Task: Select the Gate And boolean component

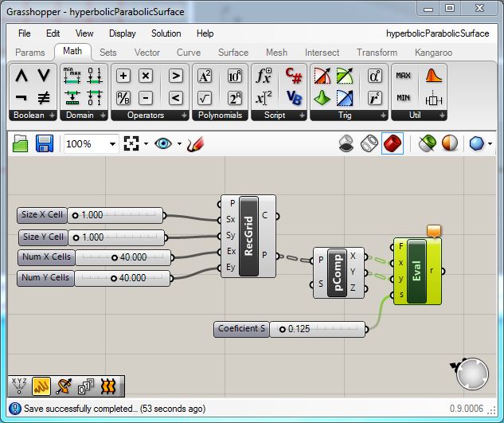Action: coord(21,76)
